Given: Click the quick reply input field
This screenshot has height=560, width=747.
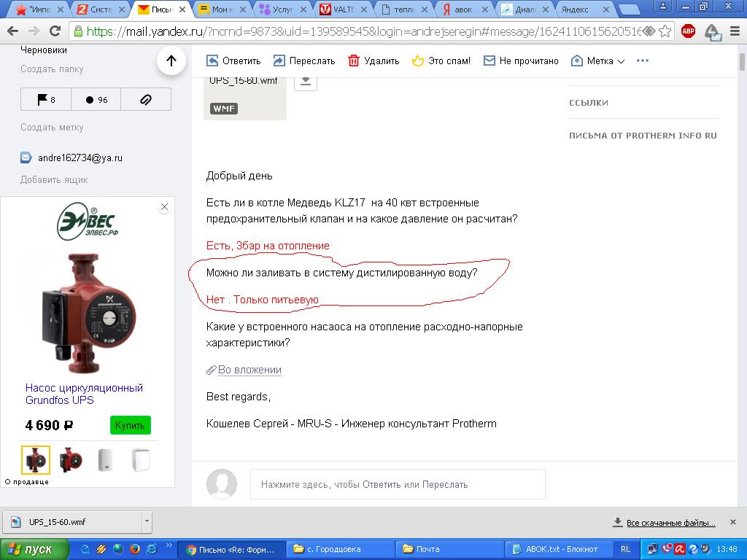Looking at the screenshot, I should [x=398, y=484].
